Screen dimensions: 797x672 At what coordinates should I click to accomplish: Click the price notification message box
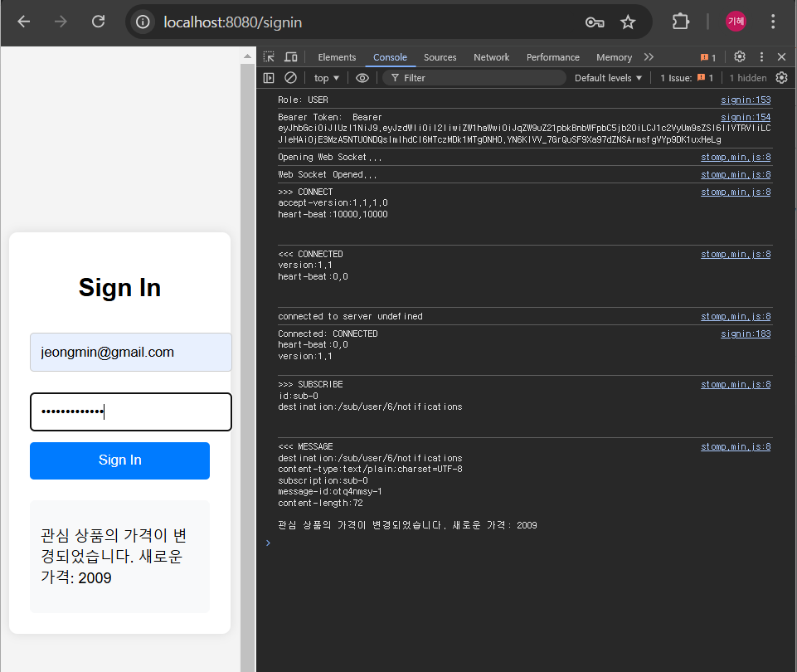coord(119,557)
